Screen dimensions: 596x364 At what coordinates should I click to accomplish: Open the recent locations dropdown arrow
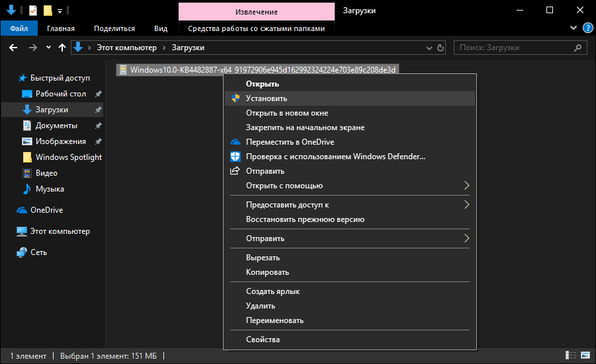(48, 48)
